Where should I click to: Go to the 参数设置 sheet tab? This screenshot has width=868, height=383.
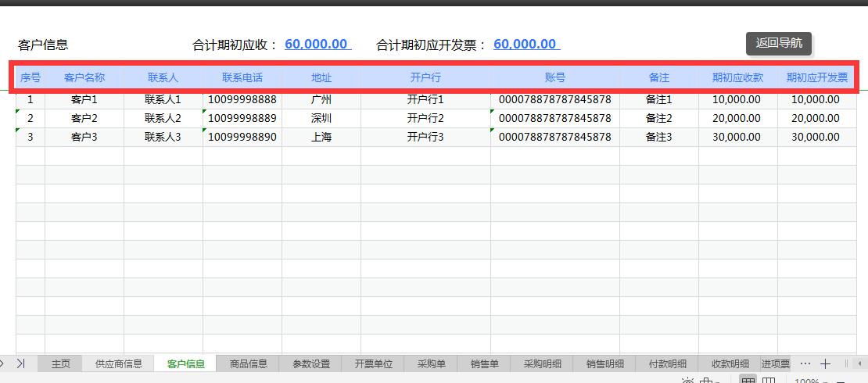(x=311, y=363)
